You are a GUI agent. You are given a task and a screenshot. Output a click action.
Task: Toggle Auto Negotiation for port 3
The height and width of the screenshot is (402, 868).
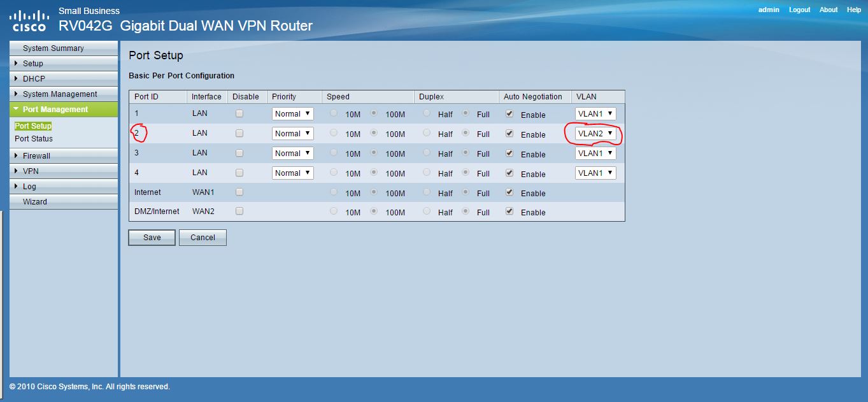coord(509,154)
